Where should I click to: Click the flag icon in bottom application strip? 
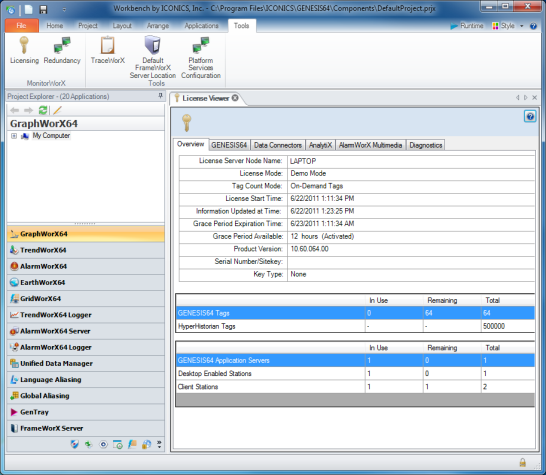point(132,444)
